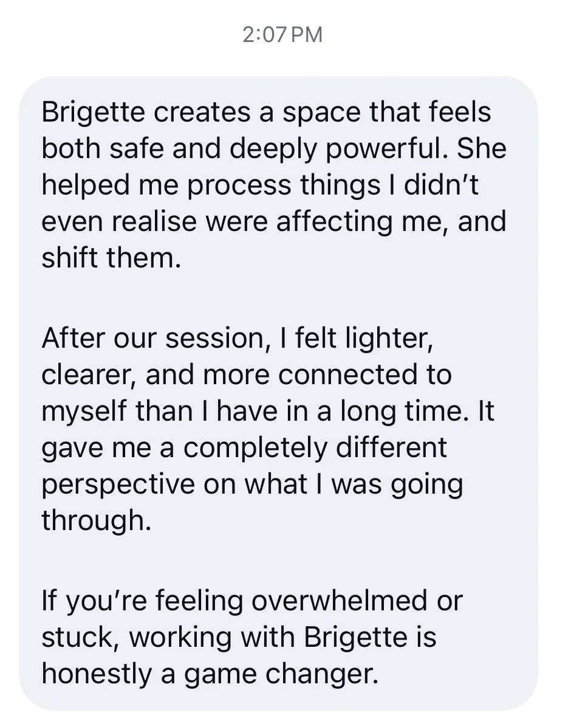Image resolution: width=588 pixels, height=721 pixels.
Task: Click the word "She" ending the second line
Action: 482,149
